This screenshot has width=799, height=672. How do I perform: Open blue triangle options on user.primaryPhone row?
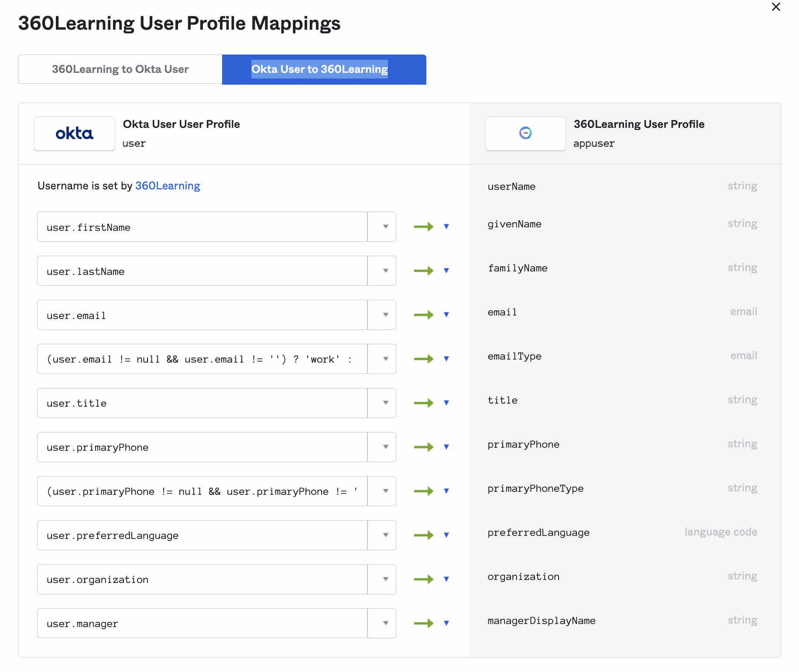tap(446, 447)
